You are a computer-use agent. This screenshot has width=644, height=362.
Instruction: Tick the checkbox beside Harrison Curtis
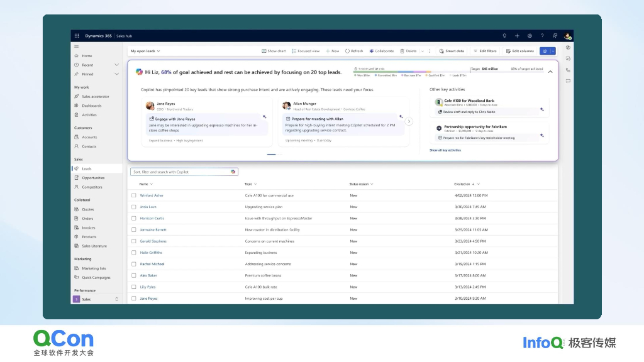click(133, 218)
